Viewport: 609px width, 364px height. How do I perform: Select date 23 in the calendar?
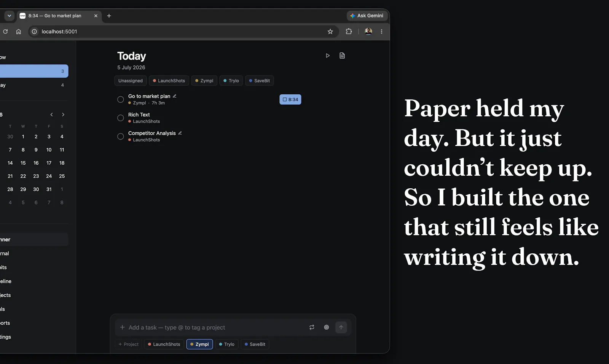point(36,176)
